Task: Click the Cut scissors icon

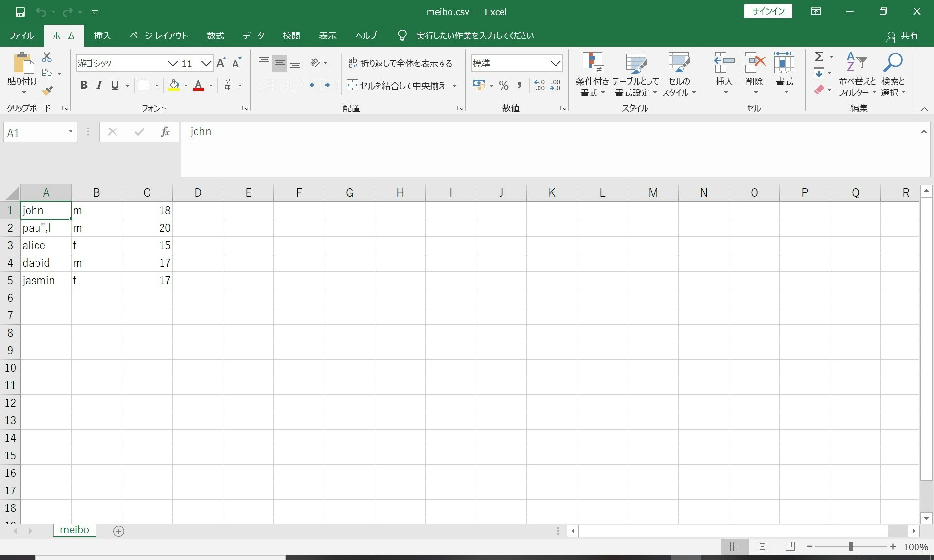Action: coord(47,57)
